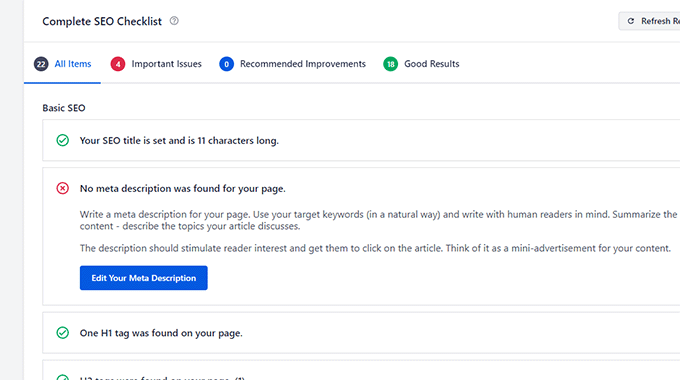Viewport: 680px width, 380px height.
Task: Click the blue 0 badge for Recommended Improvements
Action: (226, 64)
